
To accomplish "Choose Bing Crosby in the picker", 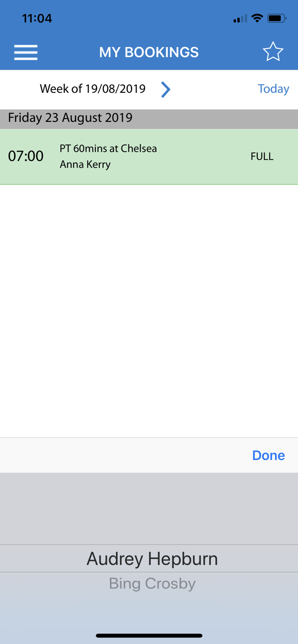I will (152, 583).
